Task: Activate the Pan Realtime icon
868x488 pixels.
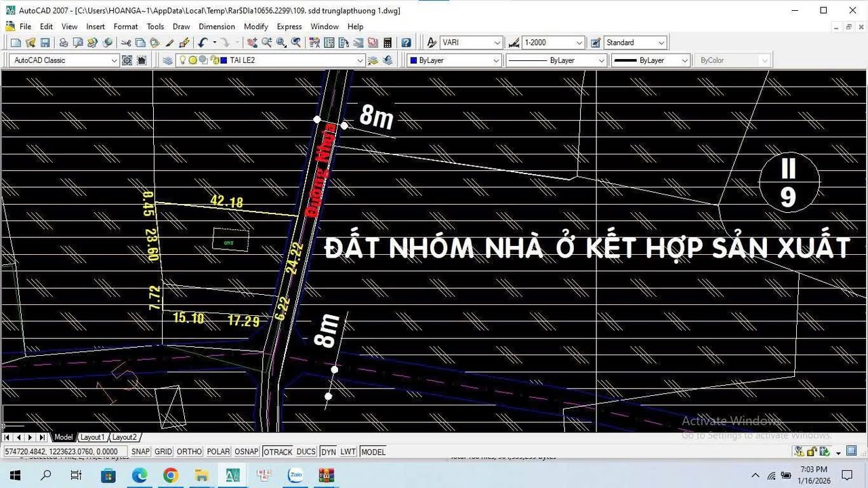Action: (252, 42)
